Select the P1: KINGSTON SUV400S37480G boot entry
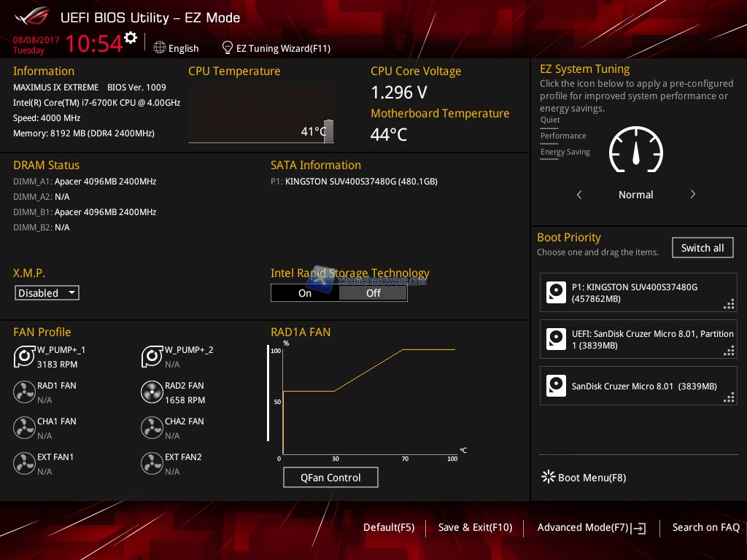Viewport: 747px width, 560px height. tap(638, 293)
